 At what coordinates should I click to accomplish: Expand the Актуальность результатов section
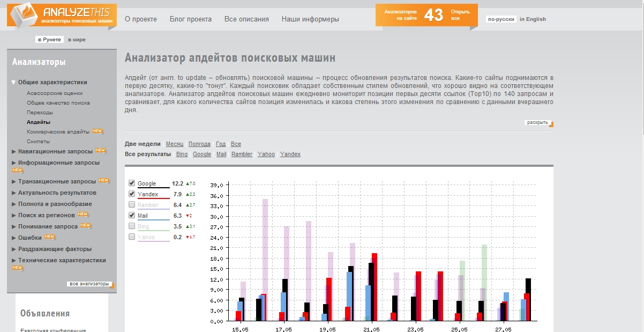pos(13,193)
